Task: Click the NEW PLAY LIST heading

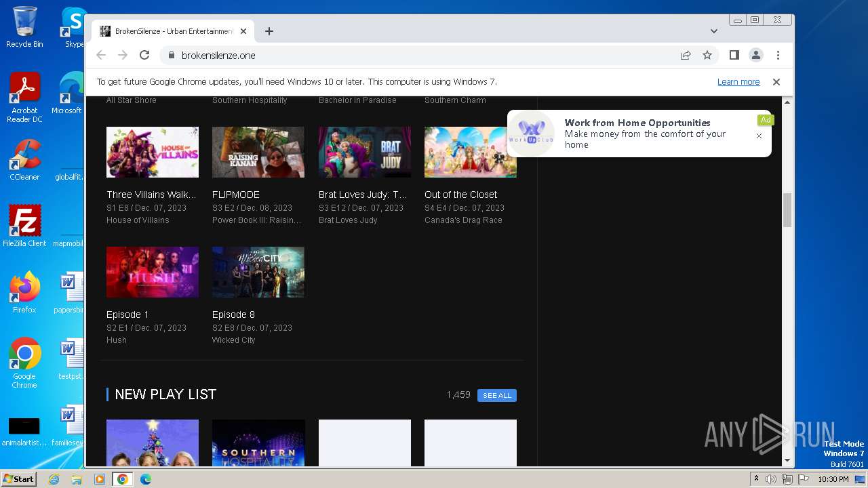Action: 165,394
